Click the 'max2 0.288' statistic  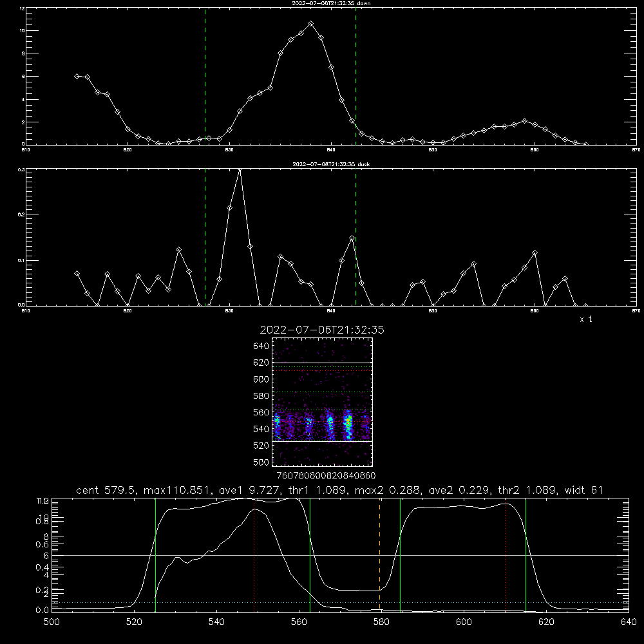[388, 490]
